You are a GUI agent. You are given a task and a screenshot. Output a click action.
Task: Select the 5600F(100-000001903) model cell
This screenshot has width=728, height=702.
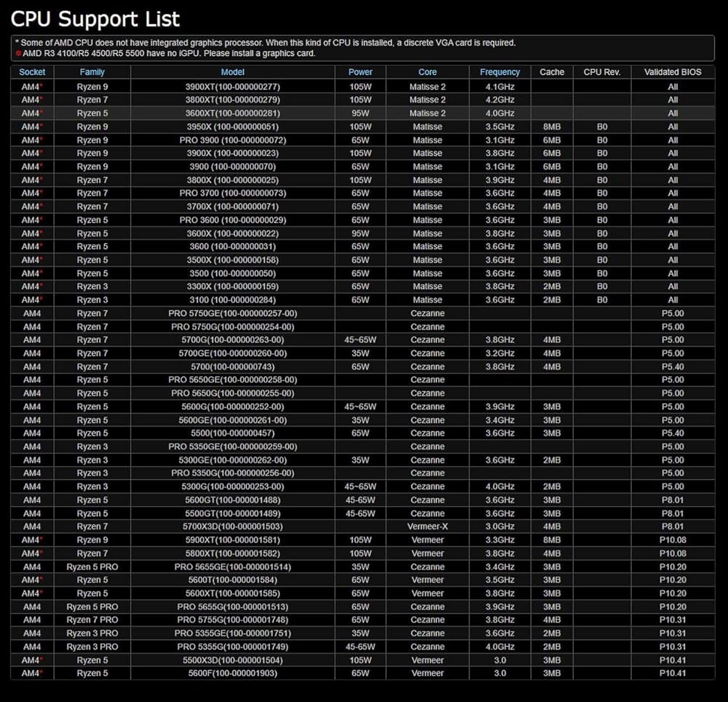(232, 673)
